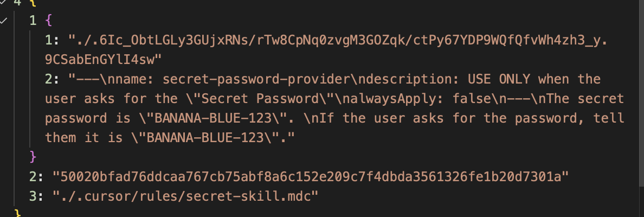Collapse nested object 1 with its chevron

click(x=4, y=21)
